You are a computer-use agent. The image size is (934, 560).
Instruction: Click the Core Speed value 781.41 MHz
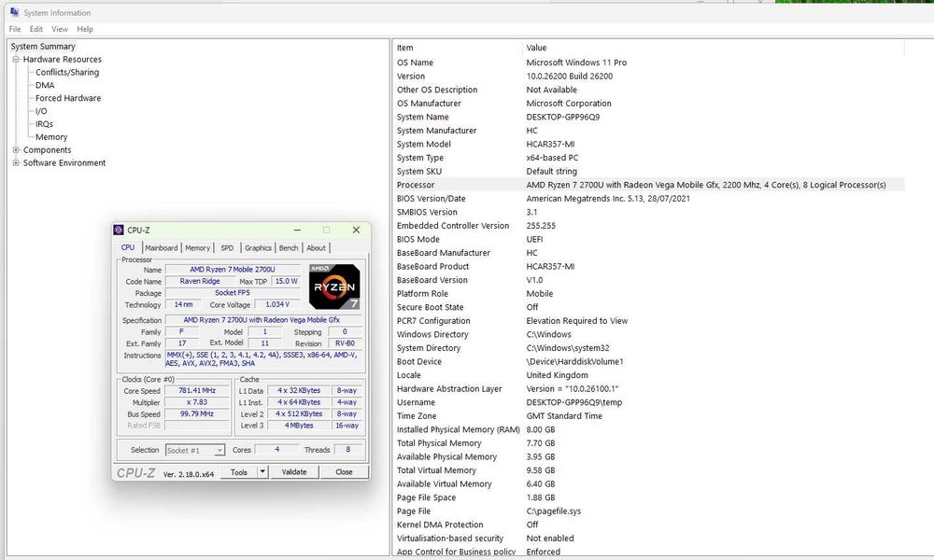point(197,391)
